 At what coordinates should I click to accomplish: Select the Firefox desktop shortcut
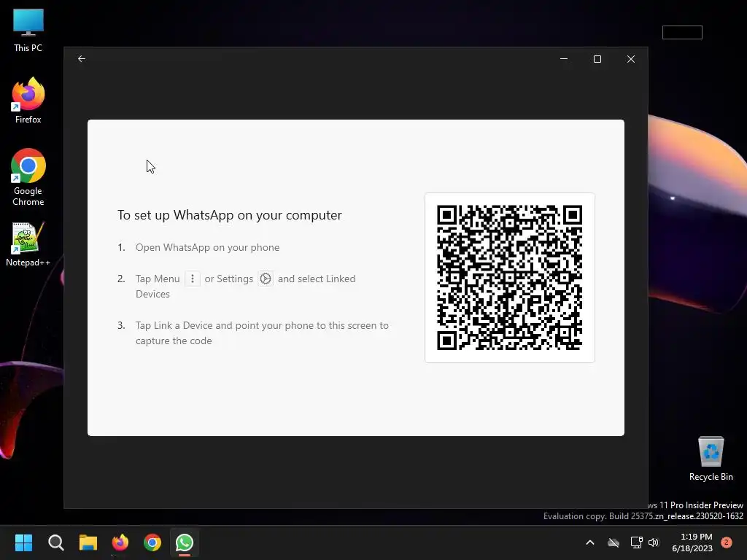[28, 101]
